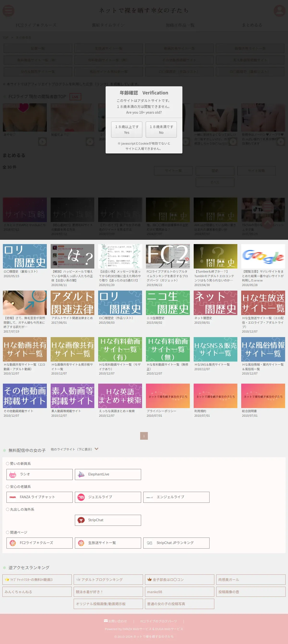Image resolution: width=288 pixels, height=644 pixels.
Task: Click the FC2ライブ＊クルーズ asterisk icon
Action: (13, 543)
